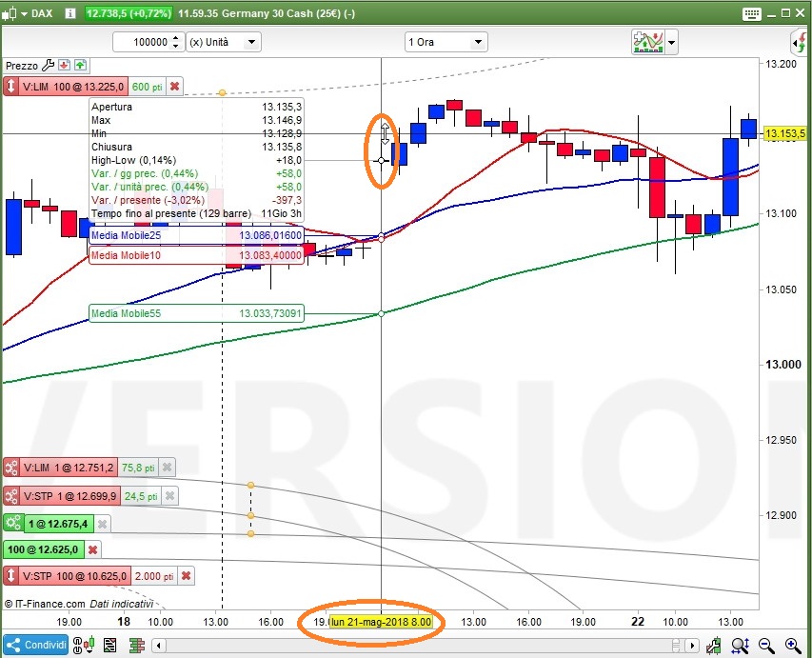Screen dimensions: 812x658
Task: Open the indicators and trading systems icon
Action: (x=648, y=42)
